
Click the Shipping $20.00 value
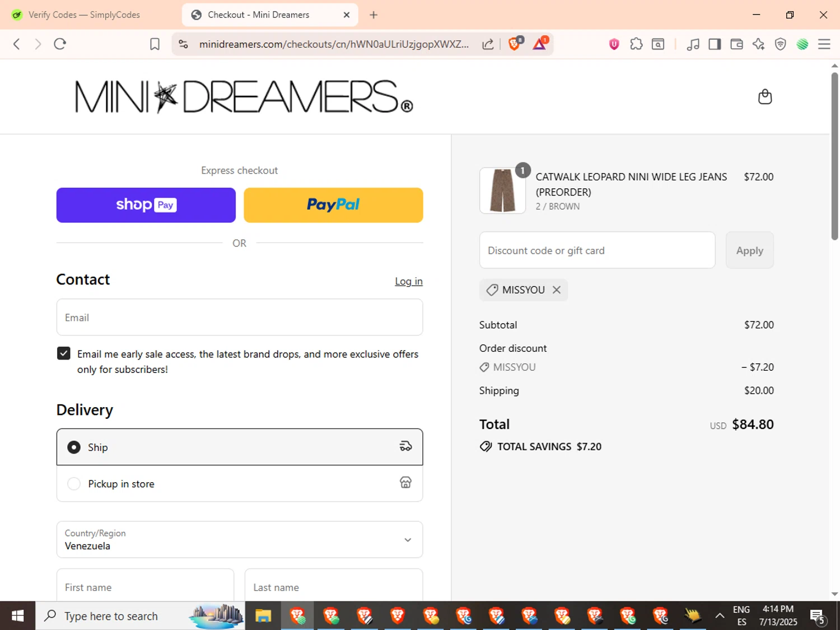coord(759,390)
